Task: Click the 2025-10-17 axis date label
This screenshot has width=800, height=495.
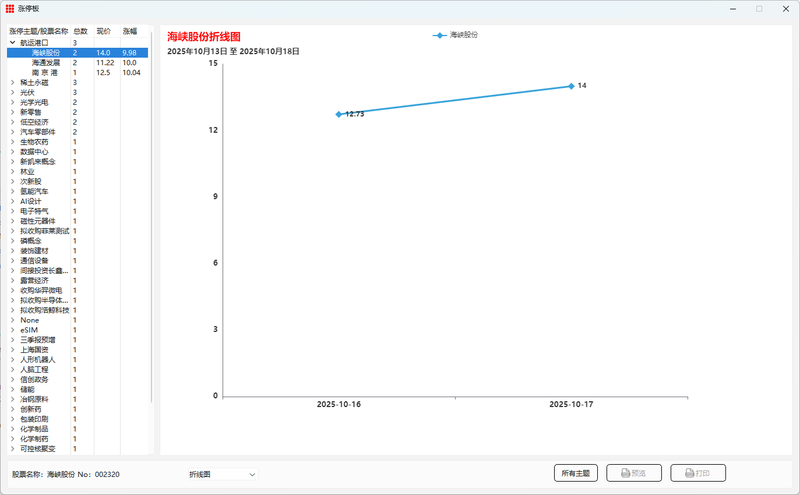Action: [x=571, y=404]
